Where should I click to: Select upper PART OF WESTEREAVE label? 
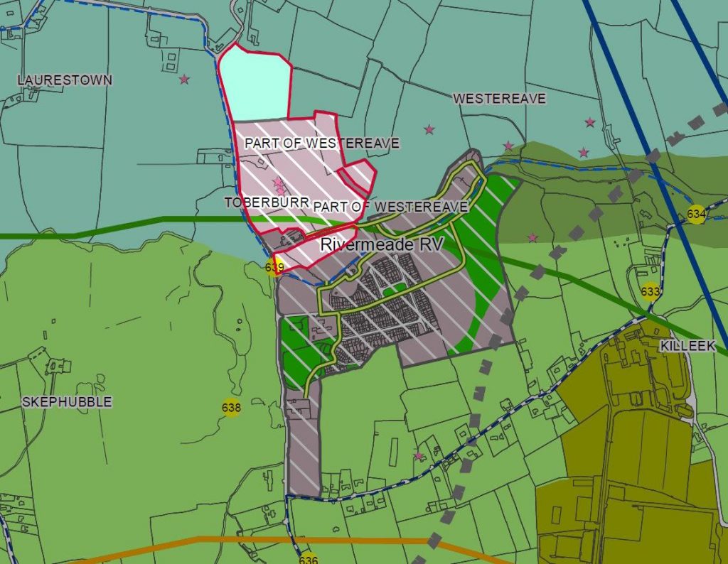322,143
